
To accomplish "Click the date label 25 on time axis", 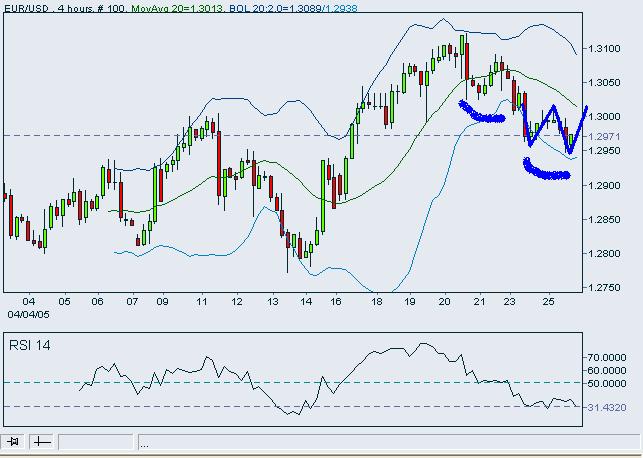I will coord(549,302).
